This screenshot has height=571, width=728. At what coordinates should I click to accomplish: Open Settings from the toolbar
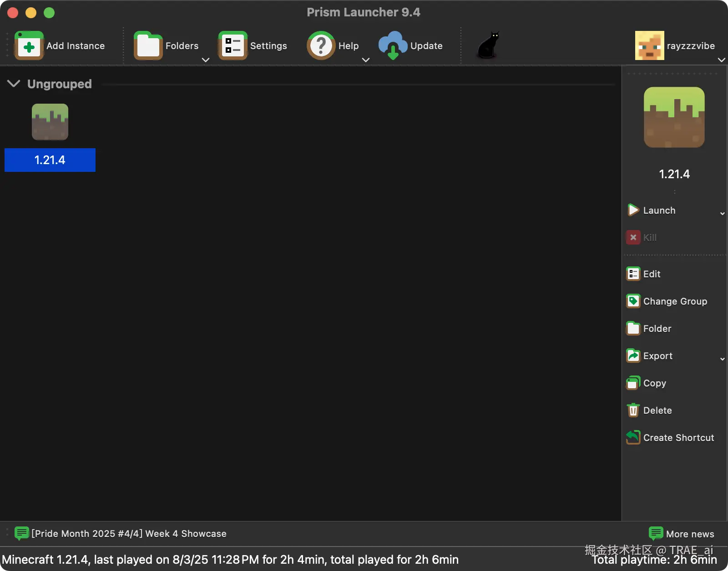(x=233, y=45)
